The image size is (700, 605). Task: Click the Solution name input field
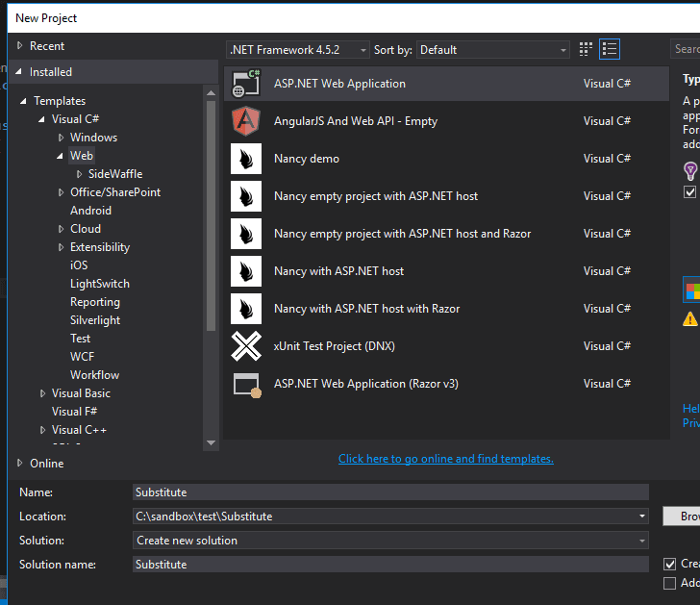(390, 565)
